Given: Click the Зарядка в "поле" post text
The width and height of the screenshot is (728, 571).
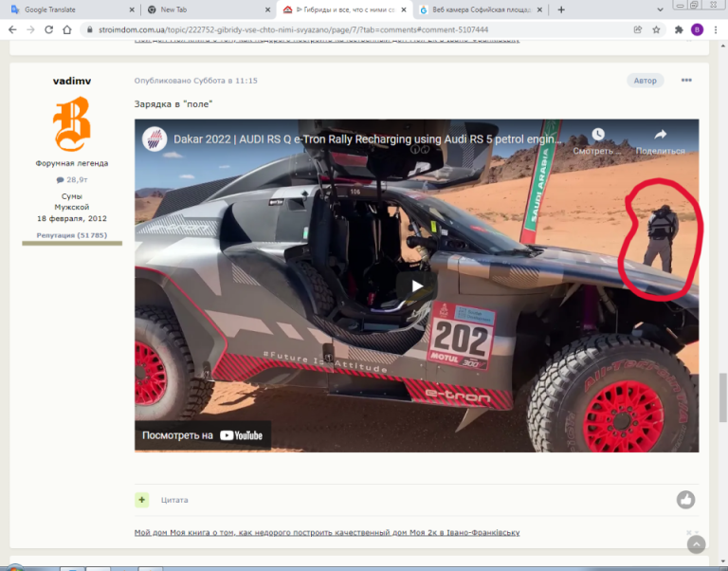Looking at the screenshot, I should point(173,104).
